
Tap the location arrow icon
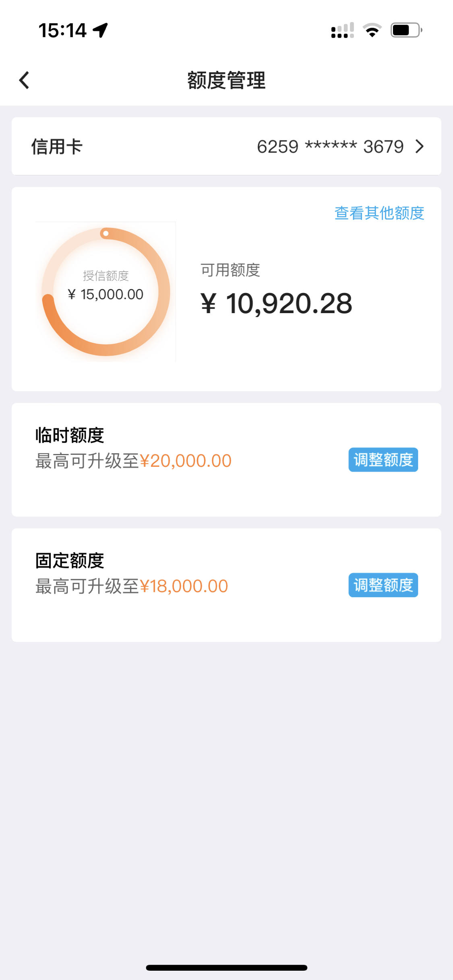(x=100, y=30)
